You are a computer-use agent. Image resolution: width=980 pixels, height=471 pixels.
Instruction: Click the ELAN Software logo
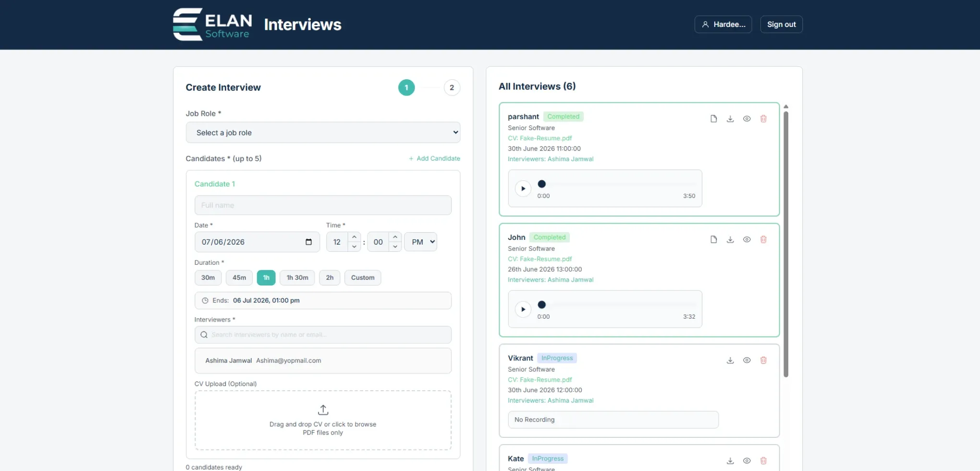click(x=212, y=24)
